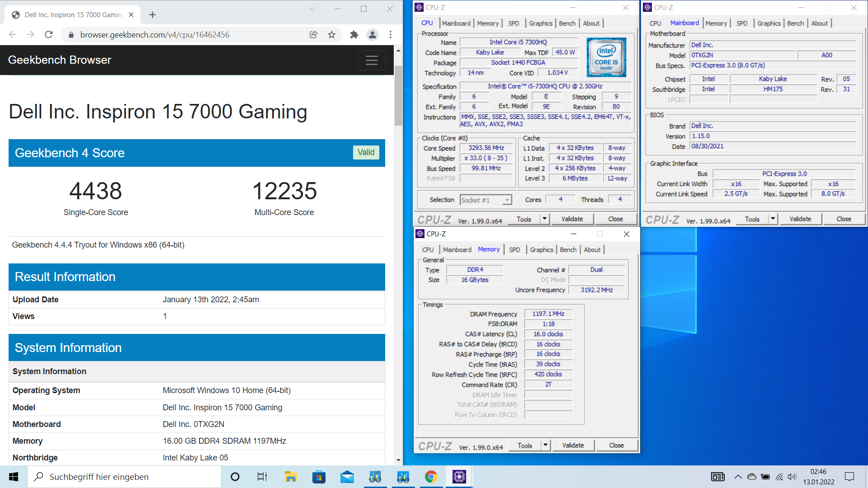Open the Geekbench Browser hamburger menu
Viewport: 868px width, 488px height.
point(372,60)
